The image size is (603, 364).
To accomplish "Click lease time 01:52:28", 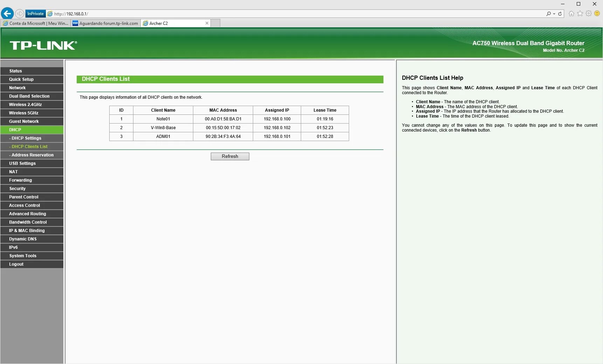I will pyautogui.click(x=325, y=136).
